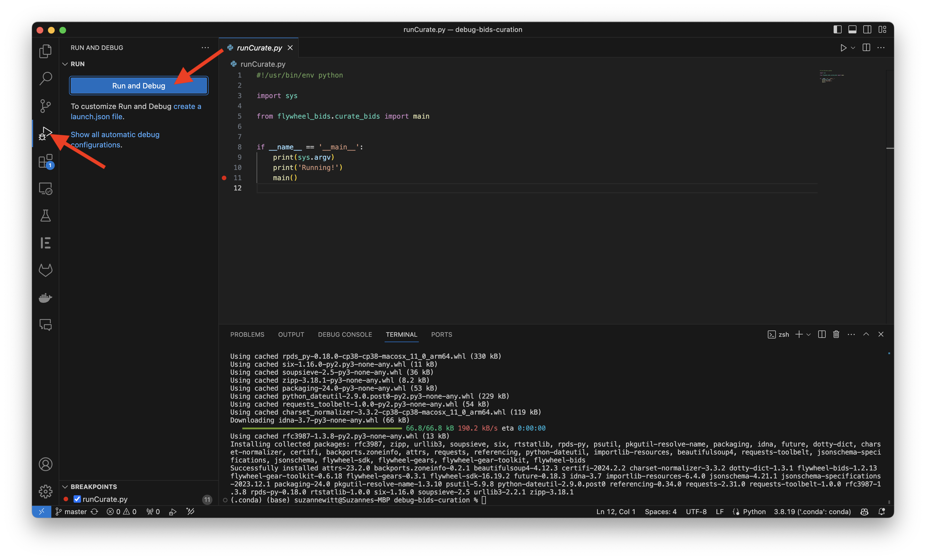This screenshot has height=560, width=926.
Task: Open the Testing flask view
Action: [x=46, y=216]
